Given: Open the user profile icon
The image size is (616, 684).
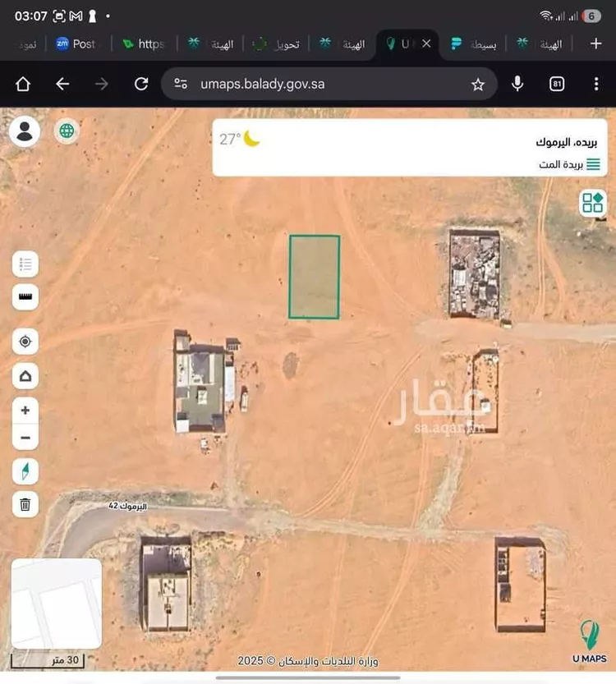Looking at the screenshot, I should [x=25, y=131].
